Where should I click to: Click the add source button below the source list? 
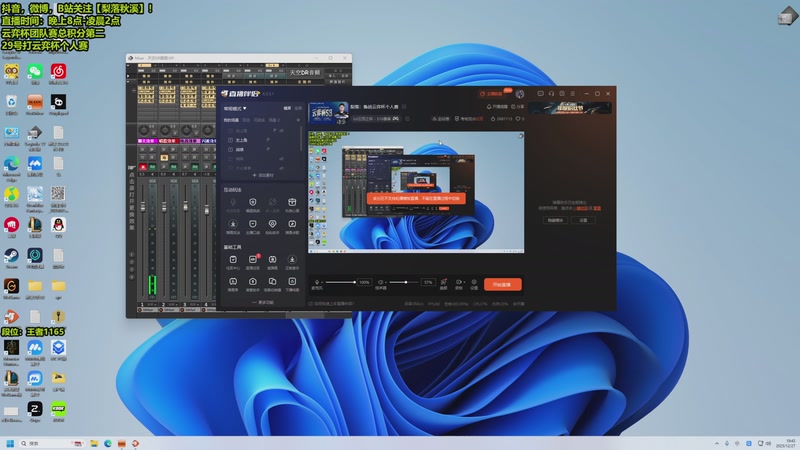[x=263, y=175]
